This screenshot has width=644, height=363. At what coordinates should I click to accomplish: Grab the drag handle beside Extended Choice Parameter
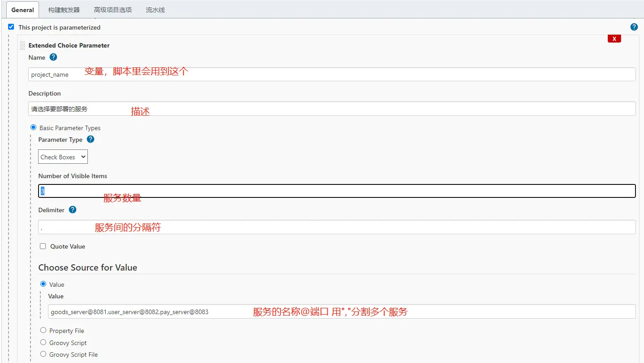22,45
